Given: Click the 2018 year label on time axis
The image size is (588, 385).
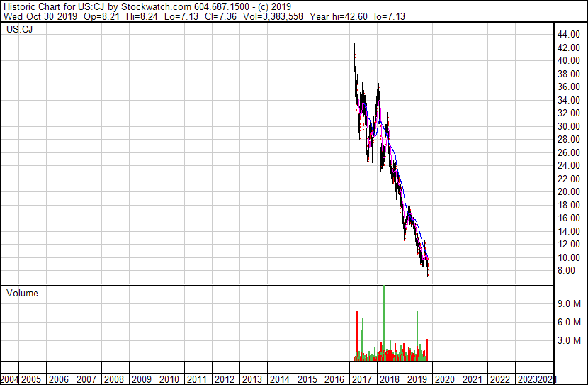Looking at the screenshot, I should pyautogui.click(x=390, y=380).
